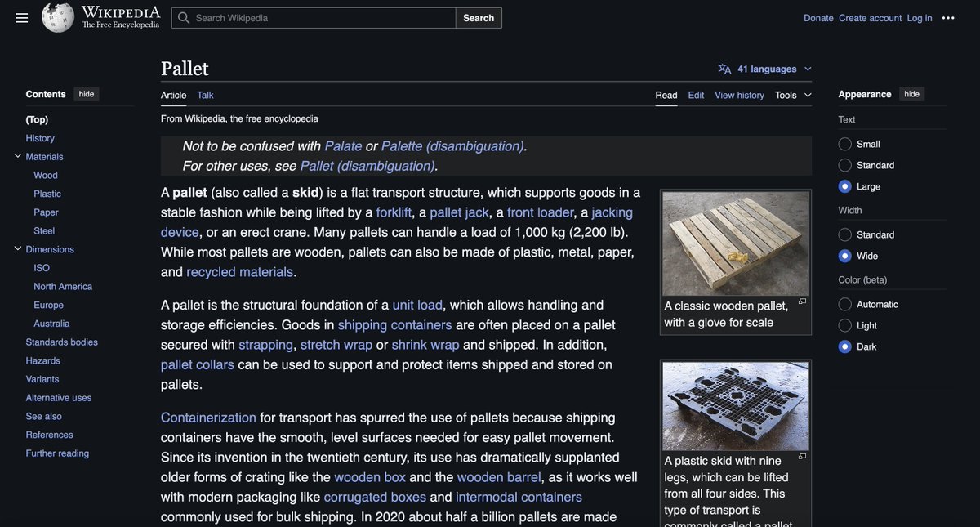The image size is (980, 527).
Task: Go to Alternative uses in contents
Action: [x=58, y=398]
